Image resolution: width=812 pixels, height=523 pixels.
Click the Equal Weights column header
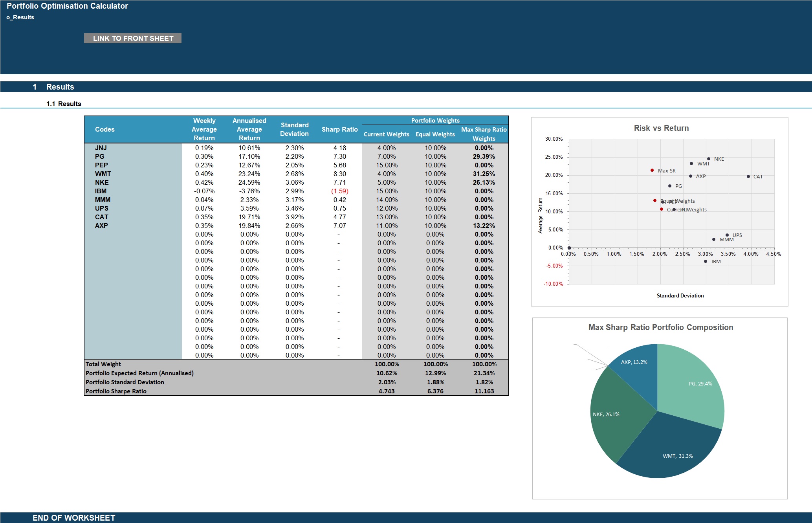tap(435, 134)
